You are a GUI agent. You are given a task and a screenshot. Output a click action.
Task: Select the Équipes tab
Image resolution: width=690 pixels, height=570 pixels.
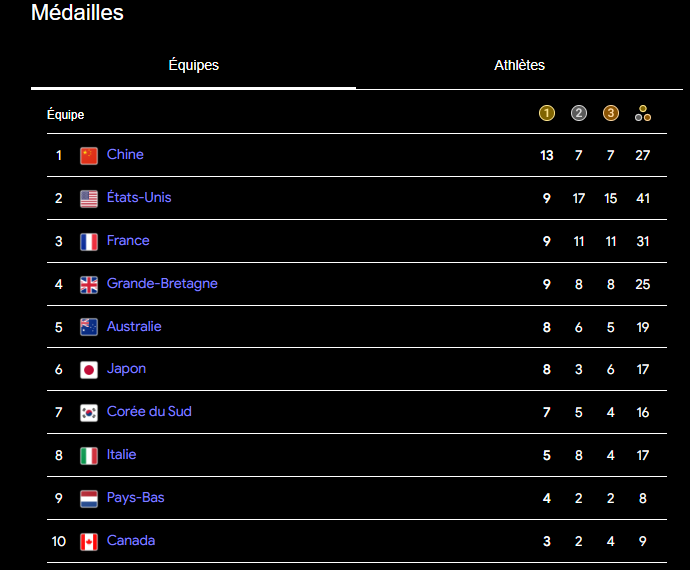coord(193,66)
